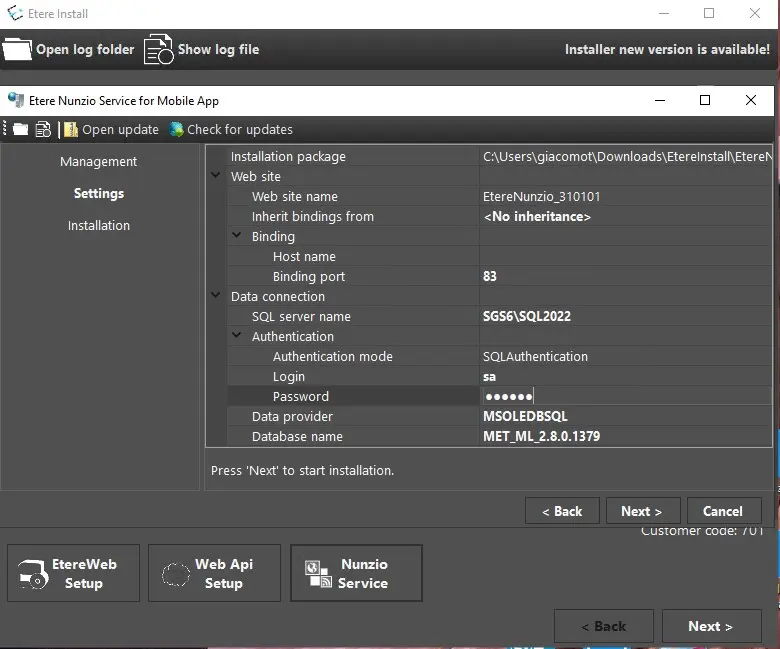Collapse the Binding group

237,236
